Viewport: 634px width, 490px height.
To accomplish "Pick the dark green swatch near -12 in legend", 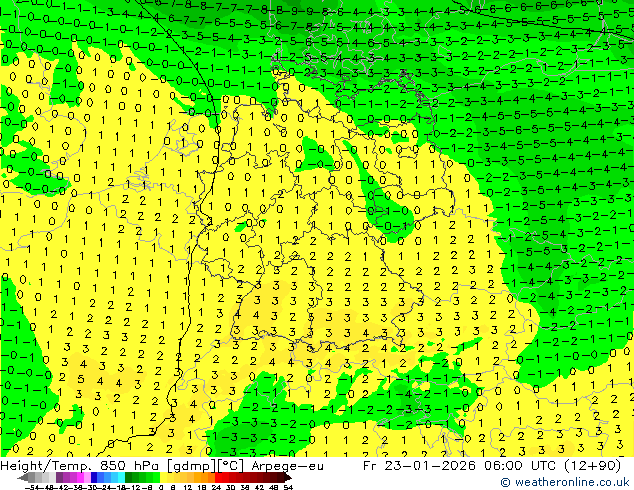I will (x=129, y=478).
